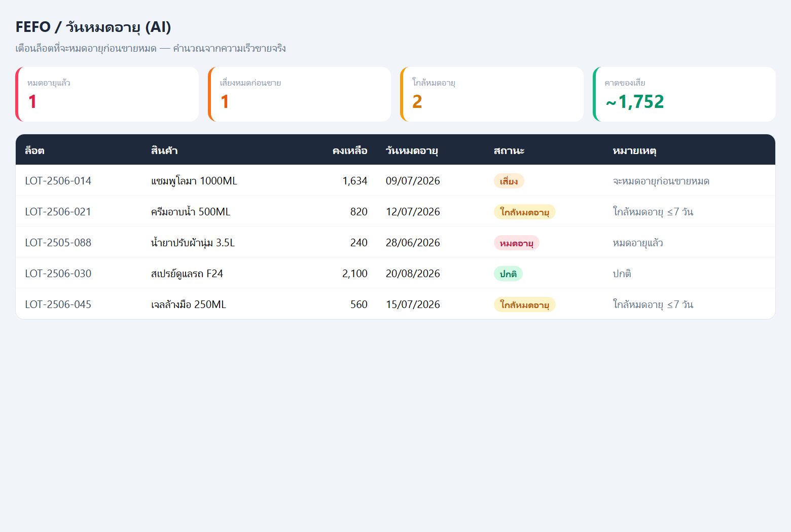Click the สินค้า column header

pyautogui.click(x=164, y=150)
